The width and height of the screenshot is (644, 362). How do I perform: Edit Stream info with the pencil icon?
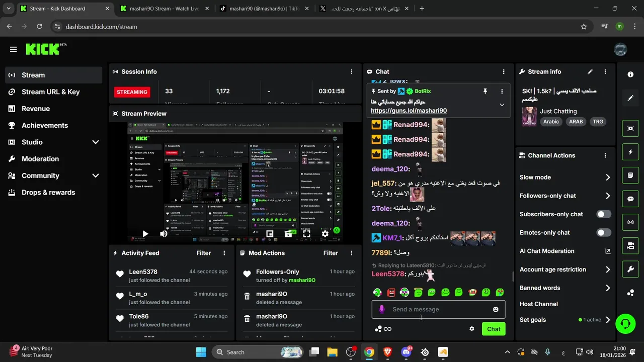[x=590, y=72]
